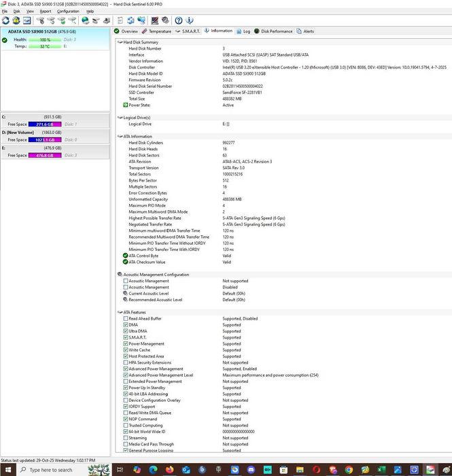Click the blue panel window toolbar icon
The width and height of the screenshot is (452, 476).
[27, 20]
